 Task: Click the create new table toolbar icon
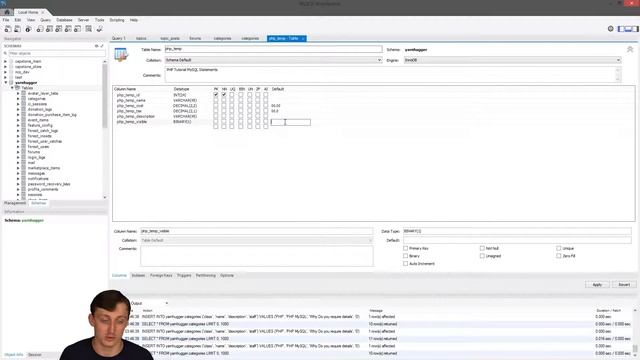[x=49, y=29]
